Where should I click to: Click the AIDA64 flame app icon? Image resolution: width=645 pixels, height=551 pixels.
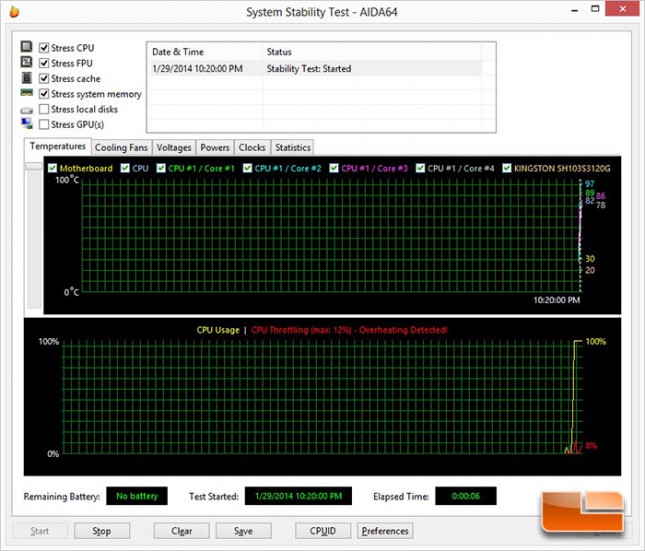tap(14, 12)
